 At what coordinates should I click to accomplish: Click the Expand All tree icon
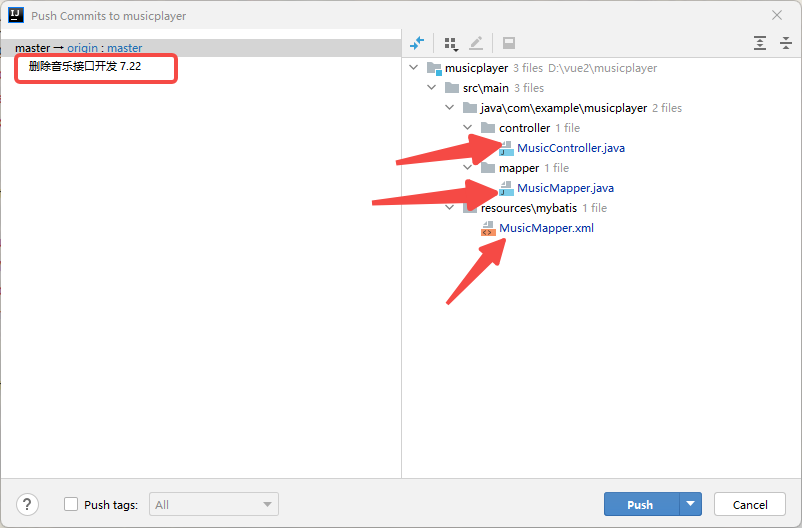pos(760,43)
